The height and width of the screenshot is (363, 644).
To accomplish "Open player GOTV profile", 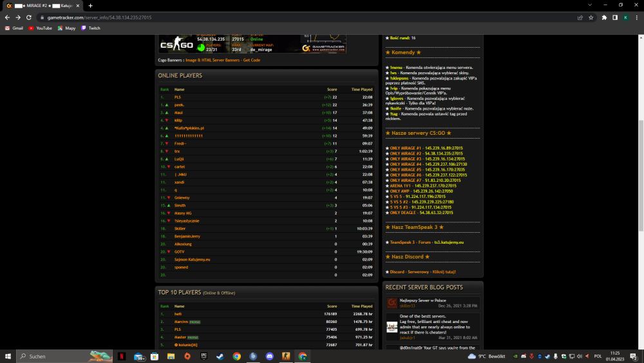I will click(179, 251).
